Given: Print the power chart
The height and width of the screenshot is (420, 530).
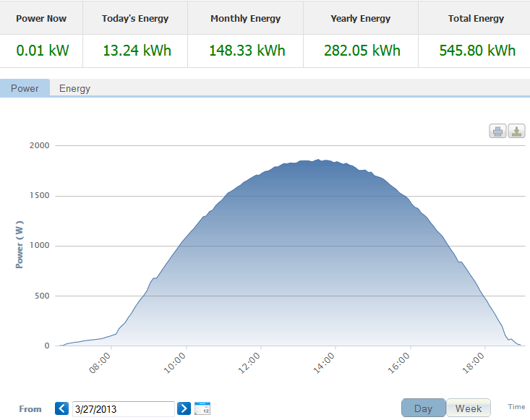Looking at the screenshot, I should click(497, 131).
